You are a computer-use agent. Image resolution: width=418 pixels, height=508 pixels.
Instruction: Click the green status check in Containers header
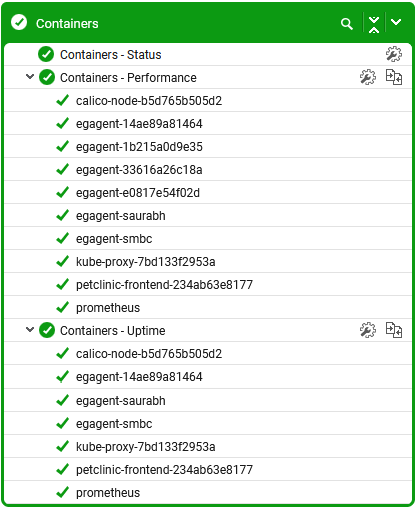click(x=19, y=23)
